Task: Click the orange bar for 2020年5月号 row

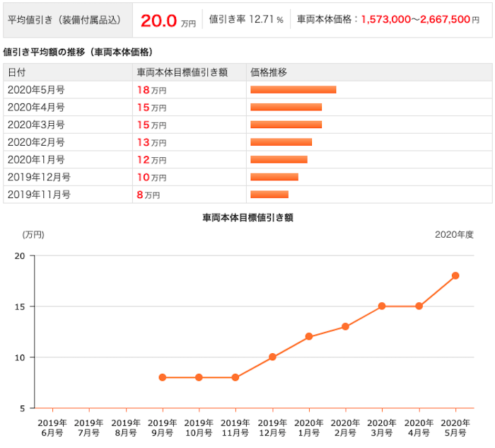Action: 293,90
